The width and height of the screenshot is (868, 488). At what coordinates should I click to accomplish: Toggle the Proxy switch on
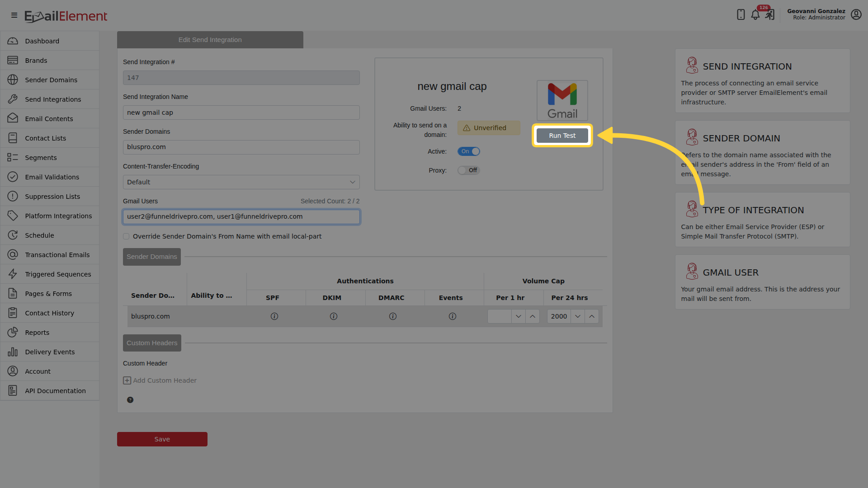pos(468,170)
